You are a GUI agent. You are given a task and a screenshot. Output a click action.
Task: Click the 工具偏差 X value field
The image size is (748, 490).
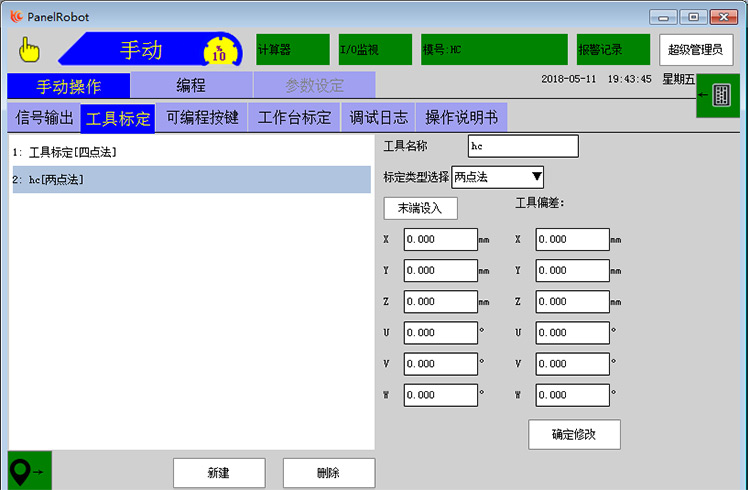[x=572, y=240]
